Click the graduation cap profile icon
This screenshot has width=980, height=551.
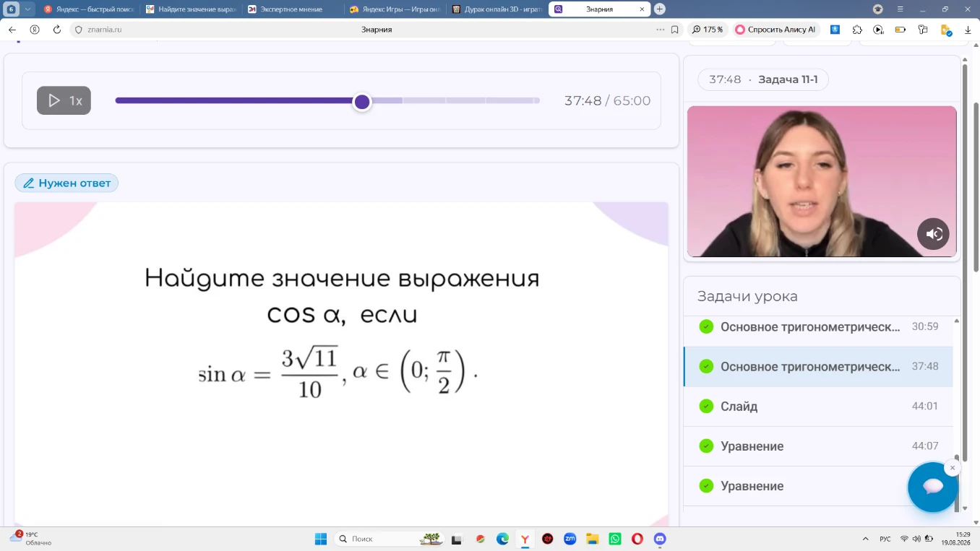pyautogui.click(x=878, y=9)
